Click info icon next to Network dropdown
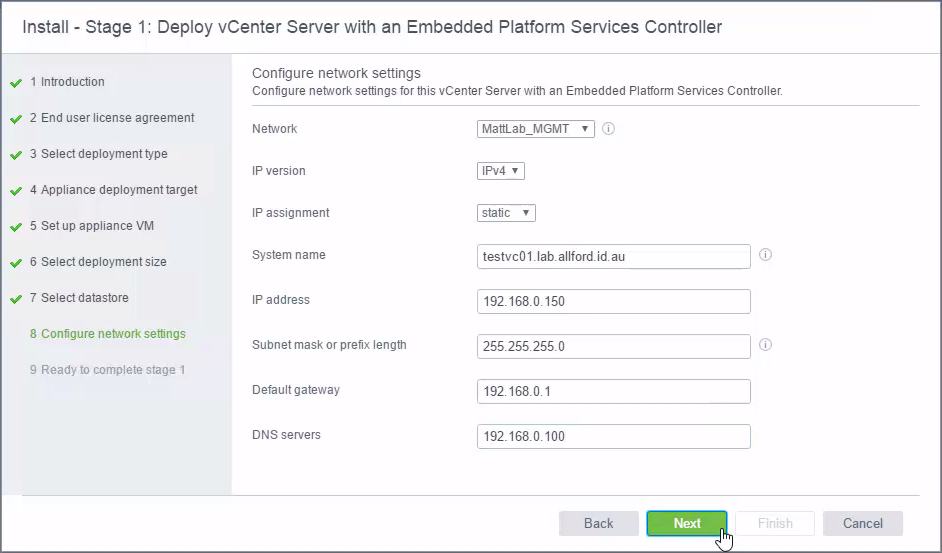Viewport: 942px width, 553px height. [608, 129]
